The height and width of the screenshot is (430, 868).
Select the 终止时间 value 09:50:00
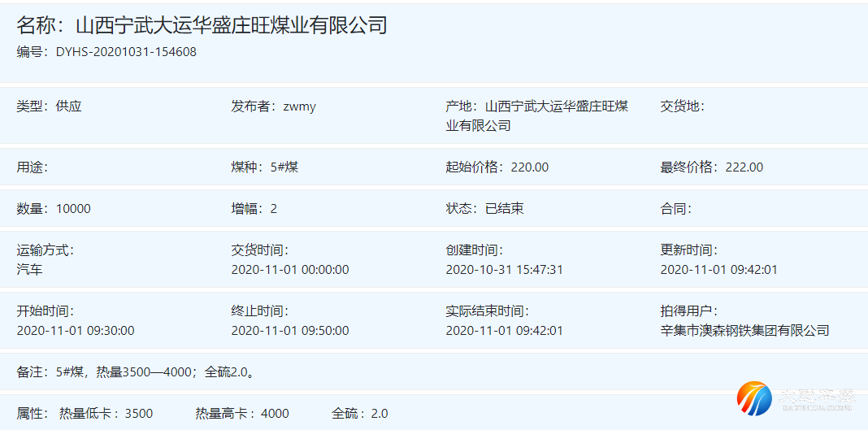tap(290, 331)
